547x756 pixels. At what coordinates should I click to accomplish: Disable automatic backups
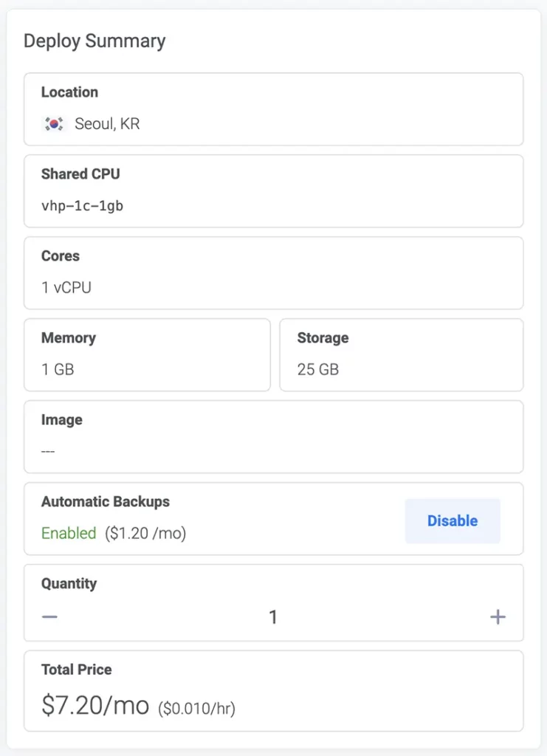coord(453,520)
